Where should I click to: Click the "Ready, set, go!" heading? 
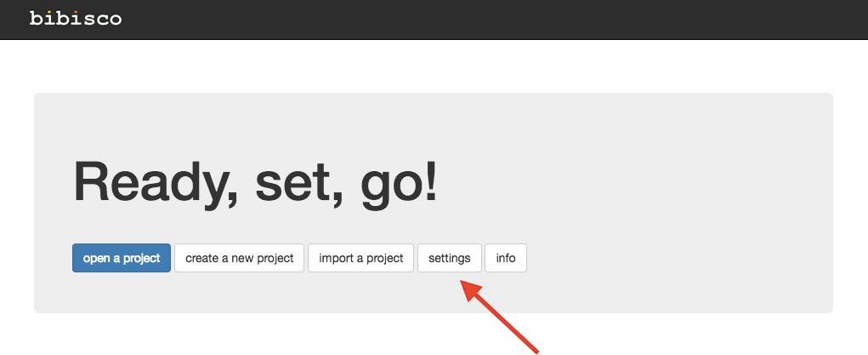255,183
